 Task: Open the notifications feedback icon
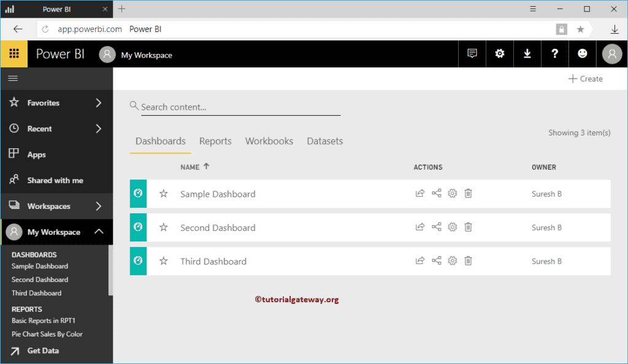(x=472, y=54)
